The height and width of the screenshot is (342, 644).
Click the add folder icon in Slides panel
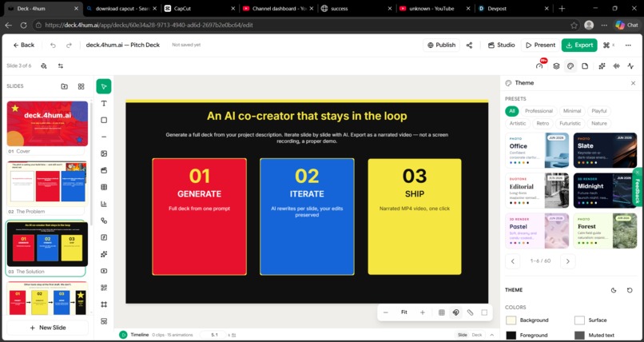point(65,86)
